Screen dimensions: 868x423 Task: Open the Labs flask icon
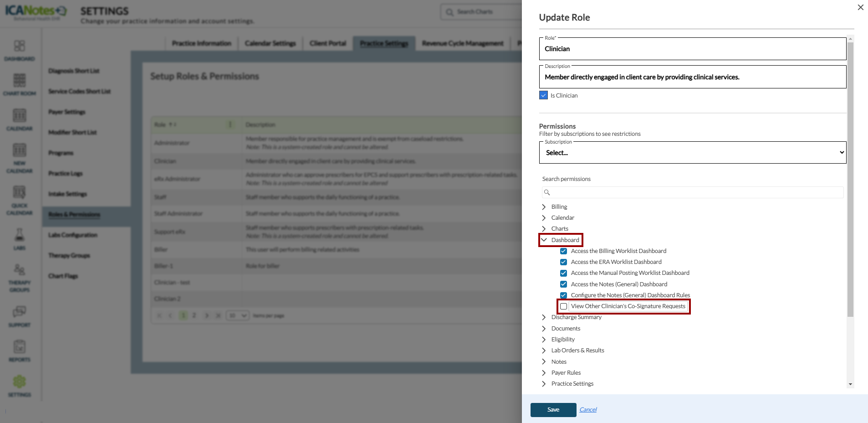(19, 235)
